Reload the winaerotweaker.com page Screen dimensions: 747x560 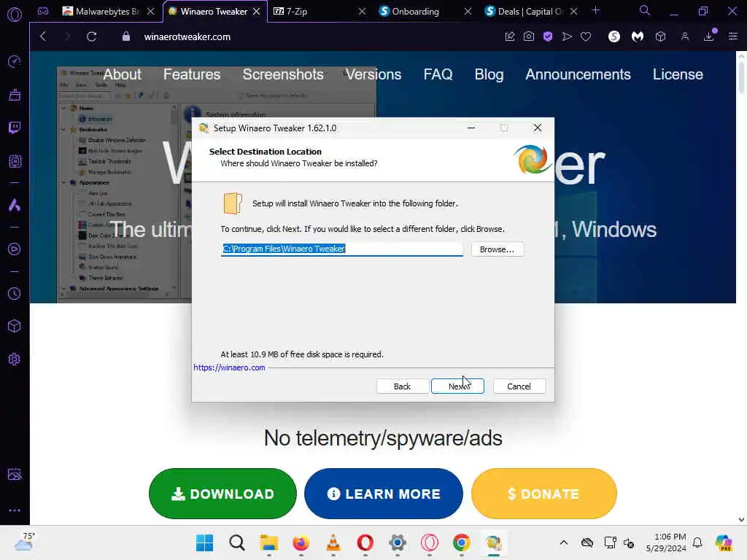91,36
